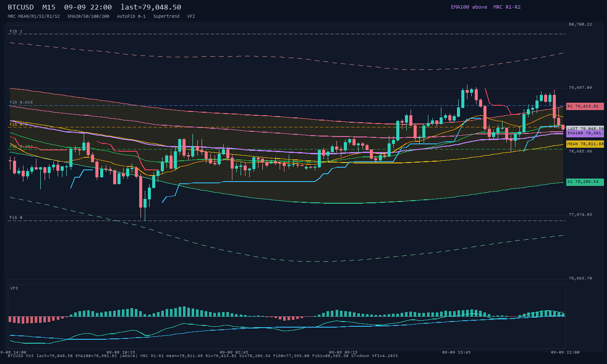Screen dimensions: 607x364
Task: Click the VFI title inside the lower panel
Action: pyautogui.click(x=14, y=288)
